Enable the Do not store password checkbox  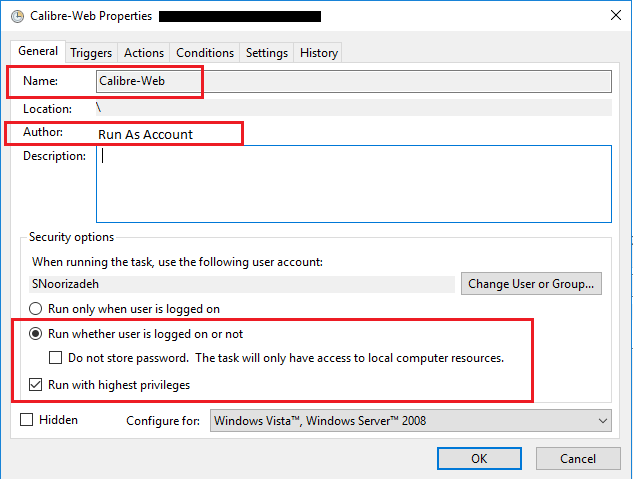click(x=57, y=358)
